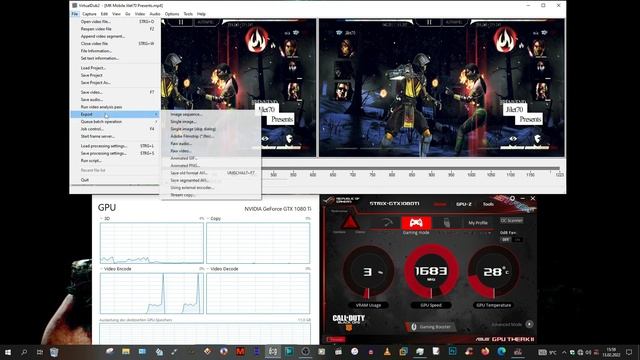Select the OC mode speedometer icon
This screenshot has height=360, width=640.
(x=387, y=223)
